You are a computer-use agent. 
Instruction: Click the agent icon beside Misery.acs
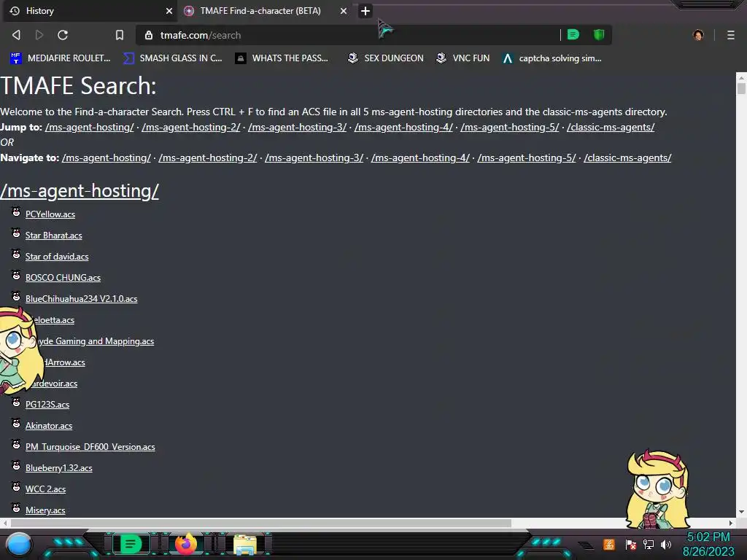(16, 508)
